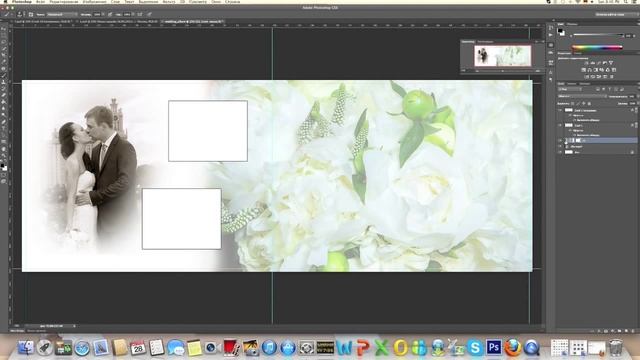Switch to the wedding_album document tab
Viewport: 640px width, 360px height.
(x=193, y=21)
